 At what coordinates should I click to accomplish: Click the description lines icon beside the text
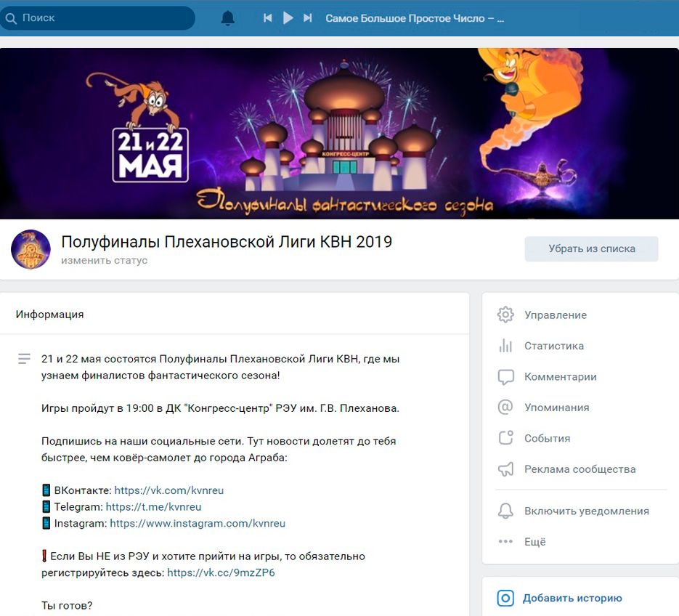coord(24,359)
